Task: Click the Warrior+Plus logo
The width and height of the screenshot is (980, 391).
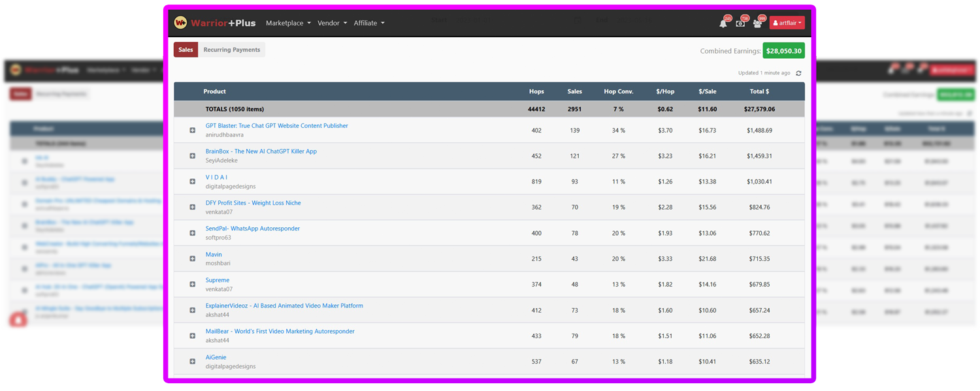Action: (215, 23)
